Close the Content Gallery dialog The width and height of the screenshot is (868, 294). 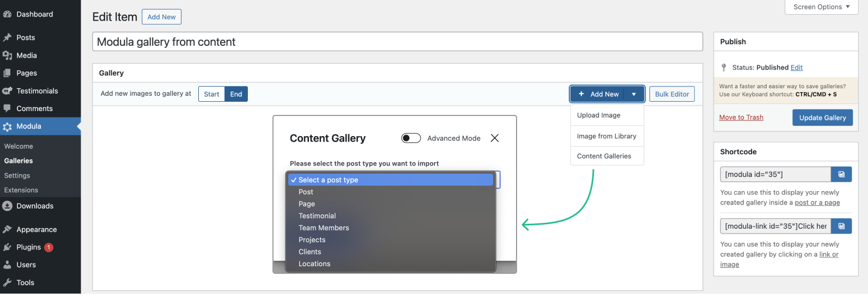coord(495,138)
